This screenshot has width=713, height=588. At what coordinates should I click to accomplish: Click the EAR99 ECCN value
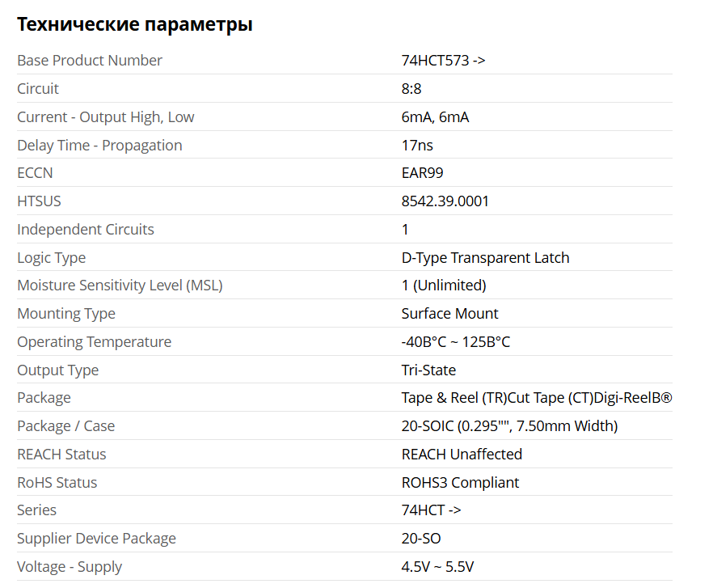tap(422, 173)
